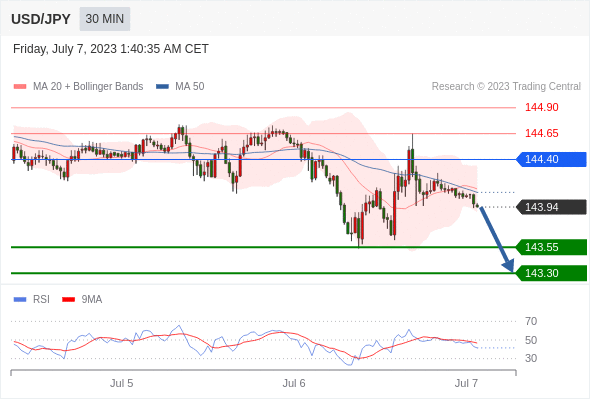590x400 pixels.
Task: Click the MA 50 legend label
Action: pyautogui.click(x=190, y=87)
